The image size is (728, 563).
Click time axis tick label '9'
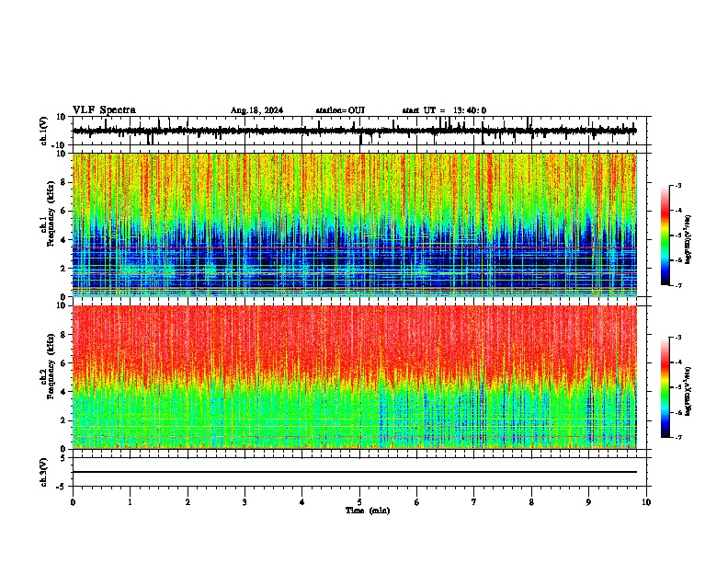[x=588, y=502]
